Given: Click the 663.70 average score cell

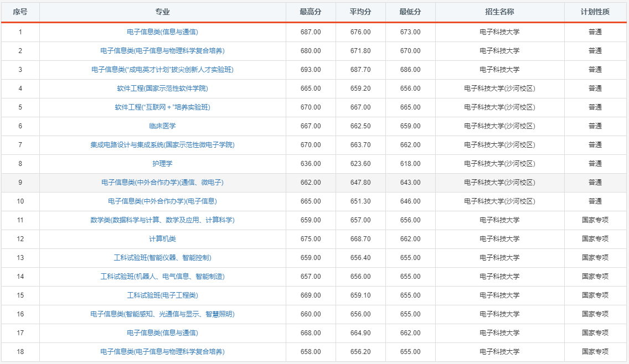Looking at the screenshot, I should [360, 145].
